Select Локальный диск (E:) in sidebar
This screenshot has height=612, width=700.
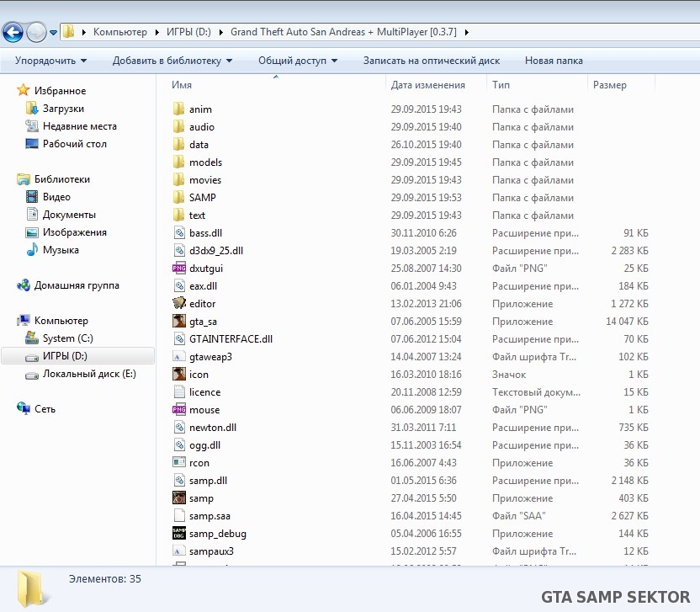click(x=89, y=374)
